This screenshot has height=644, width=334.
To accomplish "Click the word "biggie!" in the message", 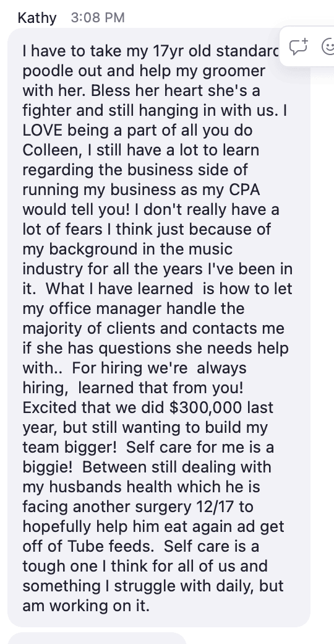I will coord(48,468).
